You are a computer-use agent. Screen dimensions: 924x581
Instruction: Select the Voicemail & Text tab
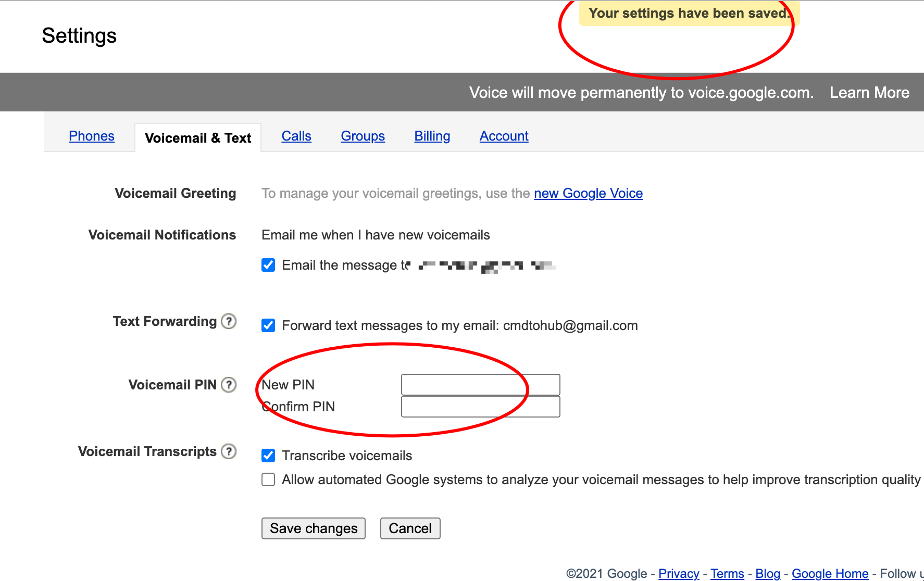[198, 138]
